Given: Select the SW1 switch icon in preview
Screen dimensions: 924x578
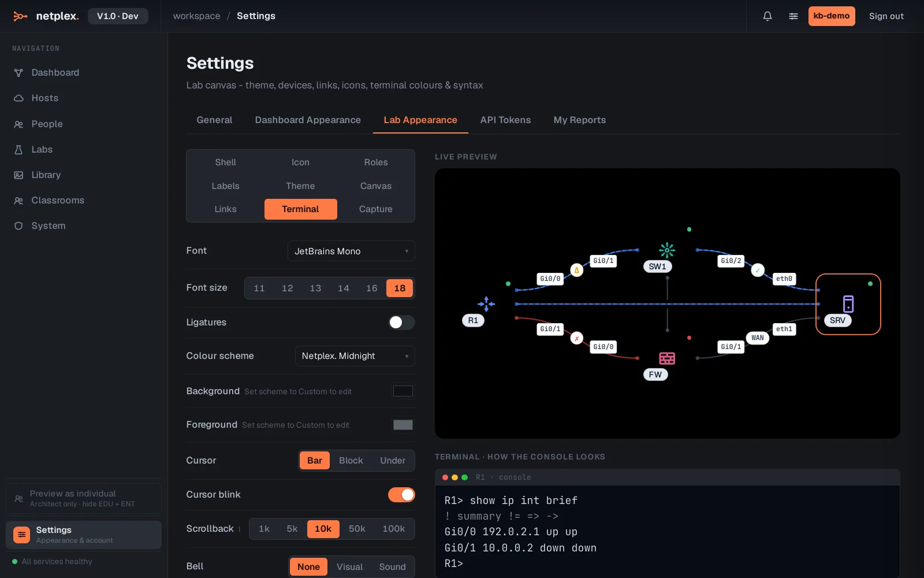Looking at the screenshot, I should coord(667,250).
